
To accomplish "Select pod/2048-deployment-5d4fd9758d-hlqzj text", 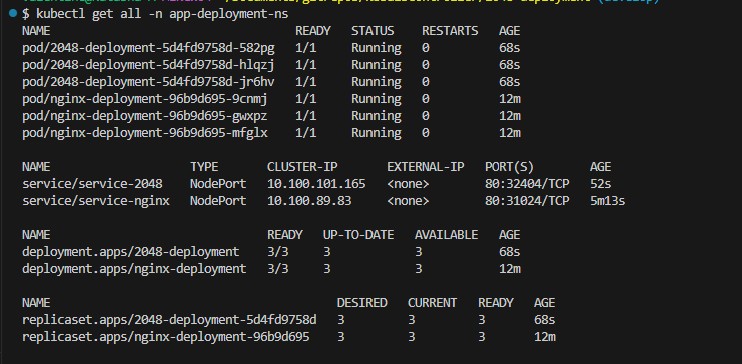I will point(148,65).
